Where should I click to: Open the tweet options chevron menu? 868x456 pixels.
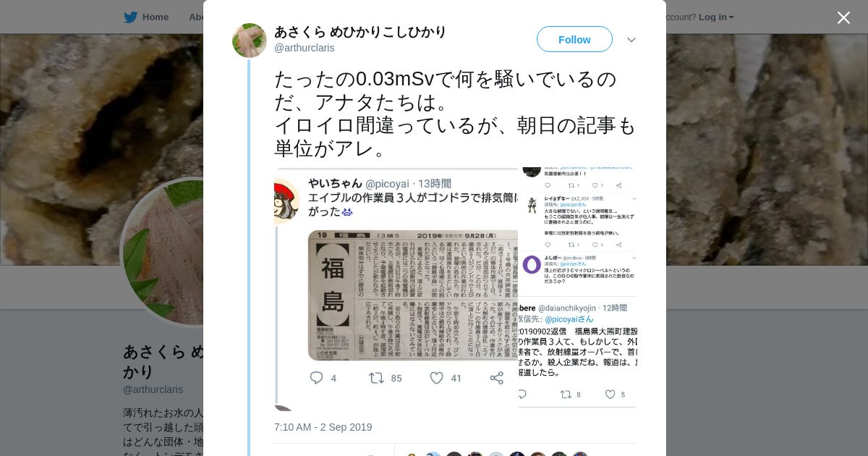pyautogui.click(x=631, y=40)
